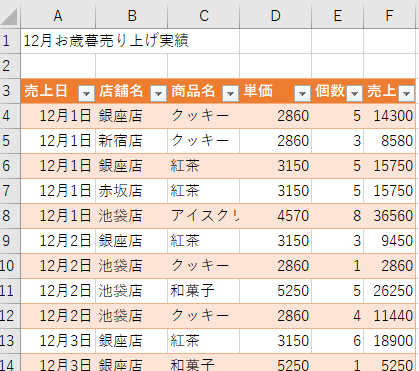Select column C header
419x371 pixels.
(204, 16)
